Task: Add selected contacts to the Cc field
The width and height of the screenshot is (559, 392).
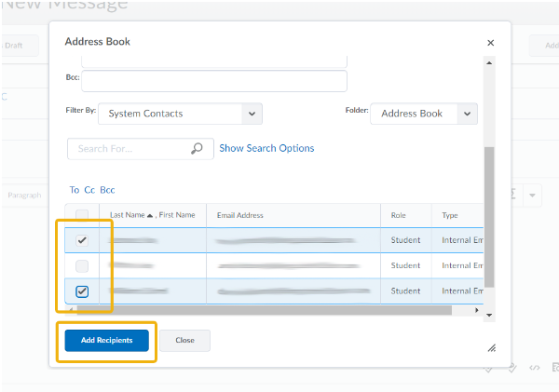Action: [89, 190]
